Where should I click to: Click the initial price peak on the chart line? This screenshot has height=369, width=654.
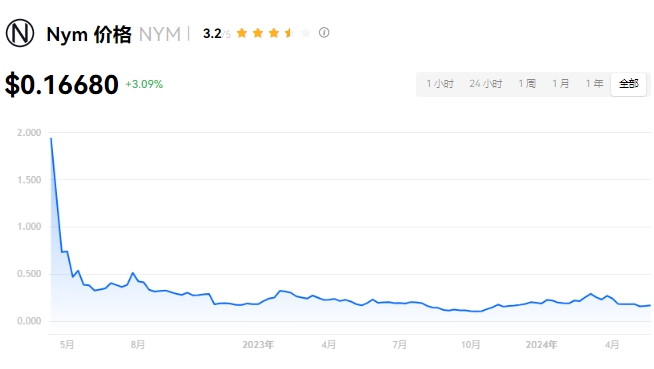[x=51, y=138]
